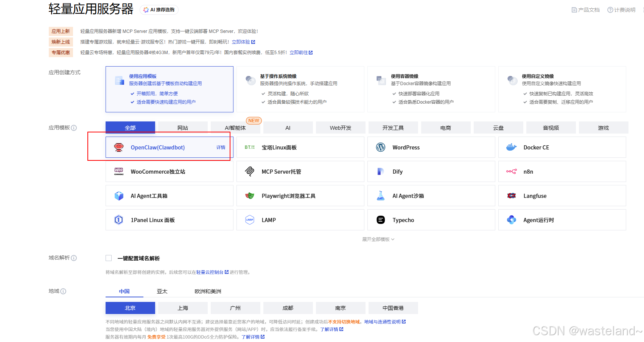Screen dimensions: 644x342
Task: Switch to 音视频 template tab
Action: click(551, 128)
